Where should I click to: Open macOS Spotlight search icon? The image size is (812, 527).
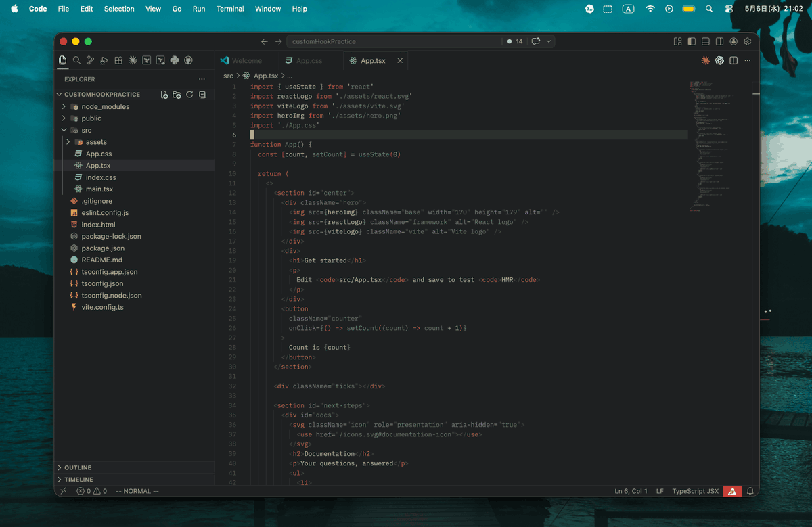tap(709, 9)
